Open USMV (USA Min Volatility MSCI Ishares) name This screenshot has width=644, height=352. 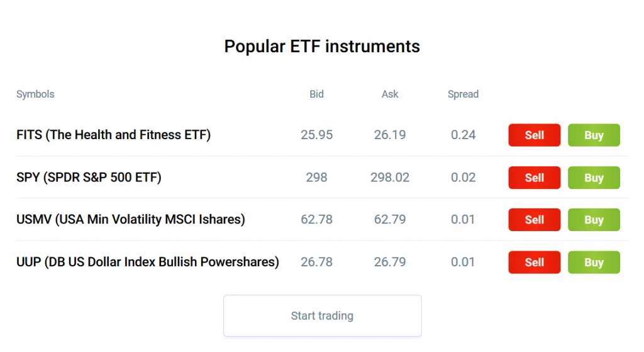[131, 220]
